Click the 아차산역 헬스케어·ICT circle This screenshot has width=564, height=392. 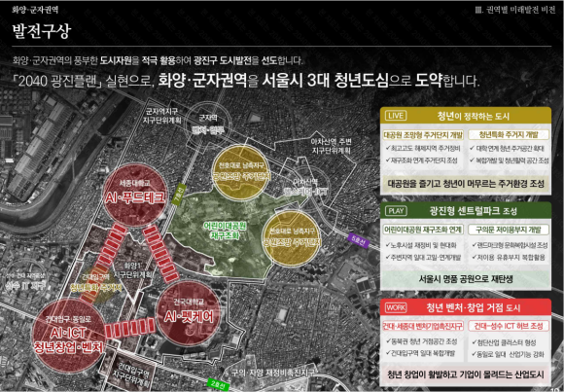pyautogui.click(x=305, y=188)
